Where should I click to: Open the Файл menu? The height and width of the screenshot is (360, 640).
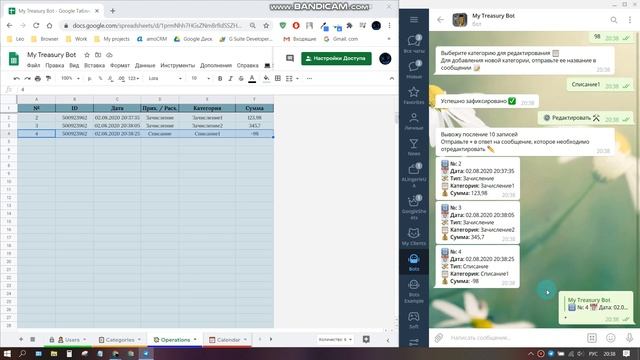pyautogui.click(x=33, y=65)
